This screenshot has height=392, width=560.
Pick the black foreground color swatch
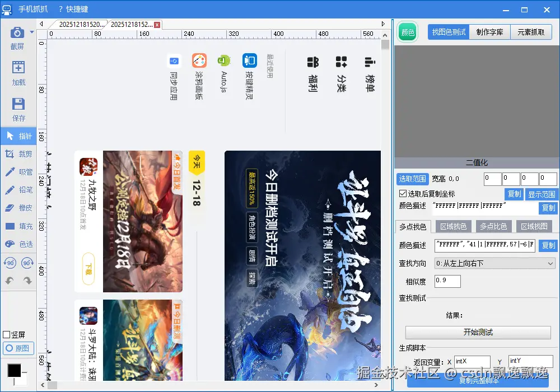click(x=15, y=370)
